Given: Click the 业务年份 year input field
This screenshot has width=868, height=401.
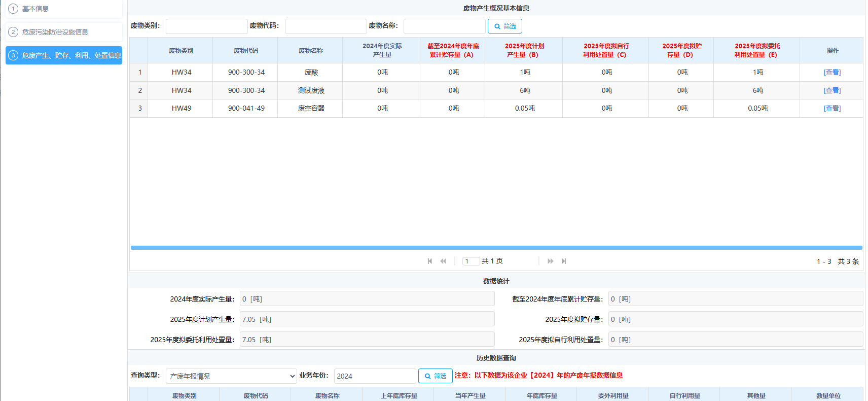Looking at the screenshot, I should [375, 376].
